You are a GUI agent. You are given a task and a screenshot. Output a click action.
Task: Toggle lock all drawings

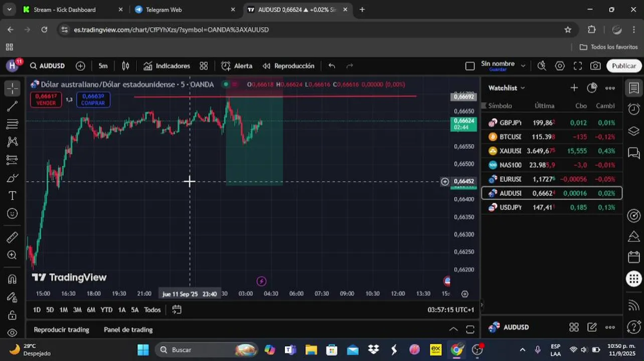13,315
